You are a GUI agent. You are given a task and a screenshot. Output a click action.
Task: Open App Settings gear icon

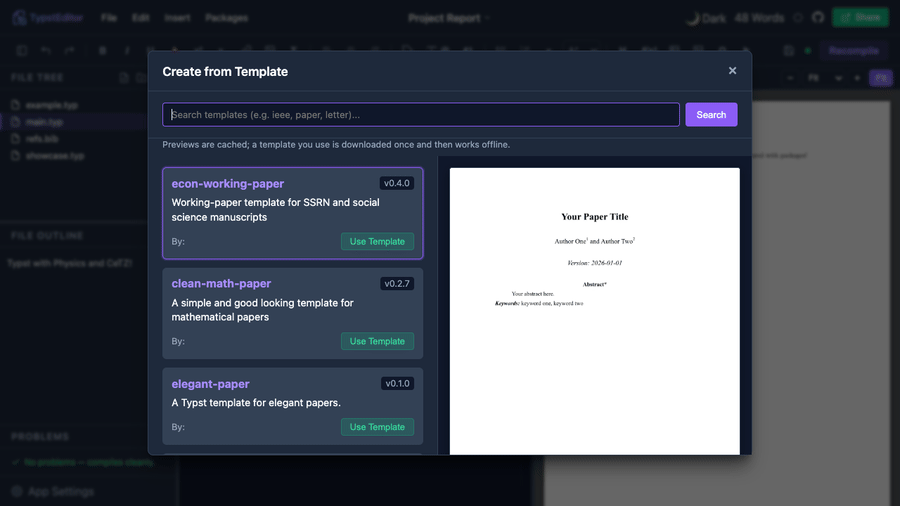pyautogui.click(x=17, y=491)
